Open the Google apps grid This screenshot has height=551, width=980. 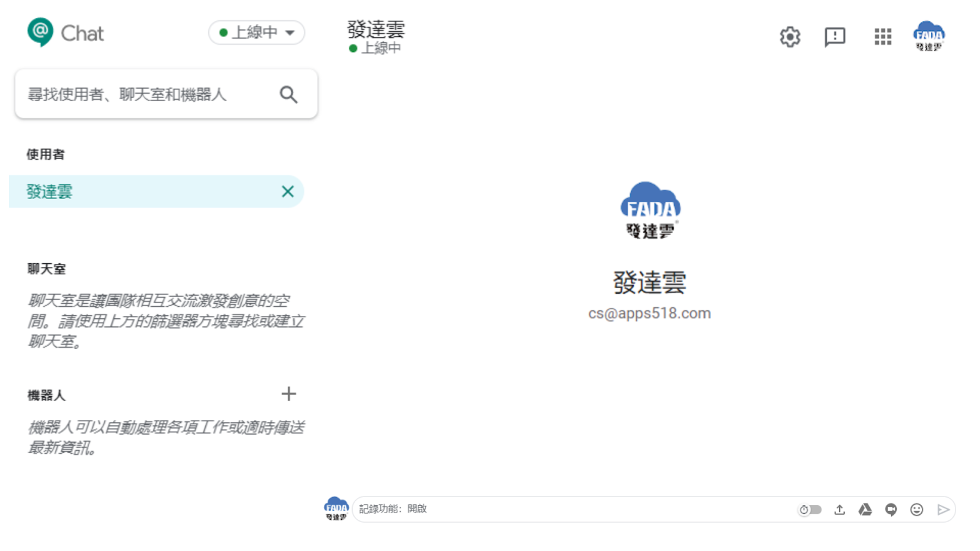(883, 37)
